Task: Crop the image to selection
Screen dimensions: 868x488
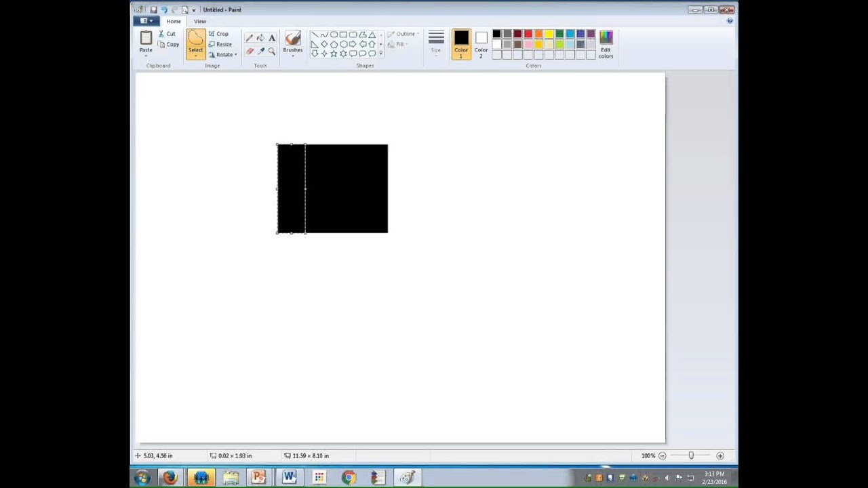Action: (x=218, y=34)
